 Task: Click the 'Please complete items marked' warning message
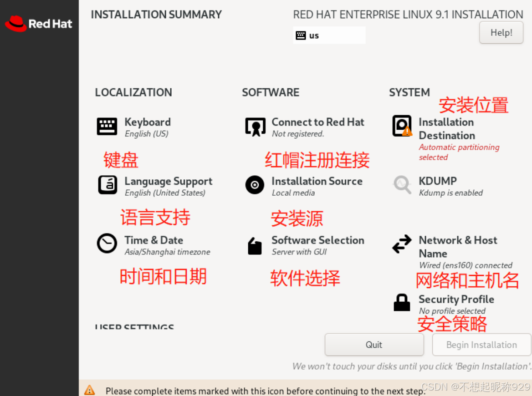point(265,391)
